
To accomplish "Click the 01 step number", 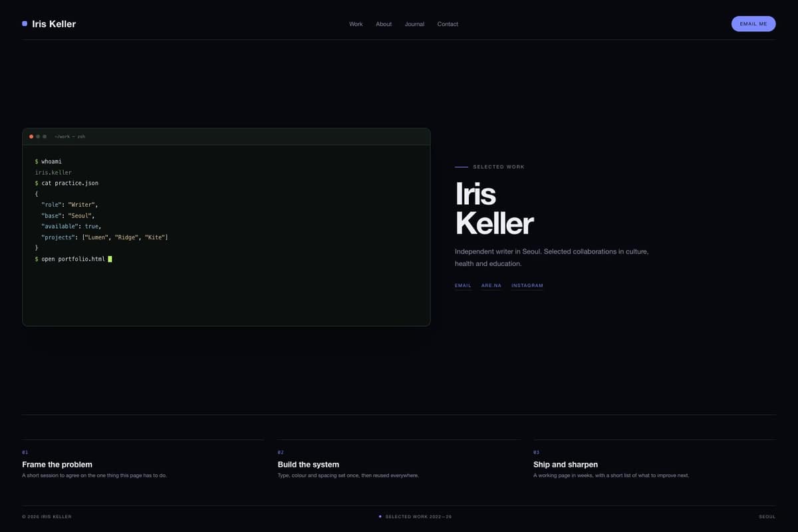I will 25,452.
